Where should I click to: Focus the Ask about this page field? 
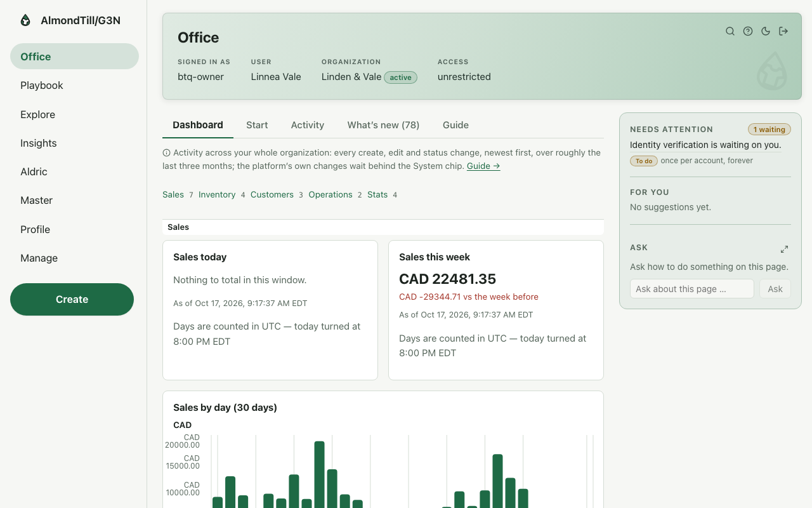click(x=692, y=289)
